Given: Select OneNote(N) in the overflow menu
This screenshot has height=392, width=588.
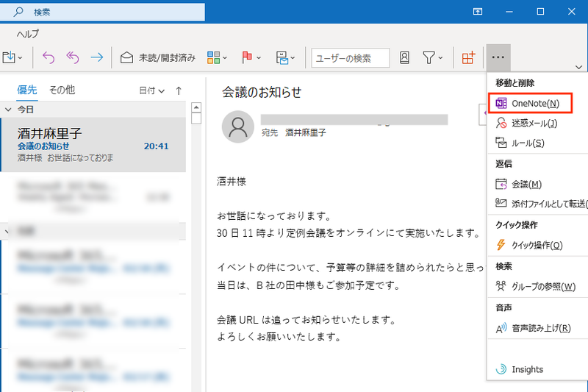Looking at the screenshot, I should point(530,103).
